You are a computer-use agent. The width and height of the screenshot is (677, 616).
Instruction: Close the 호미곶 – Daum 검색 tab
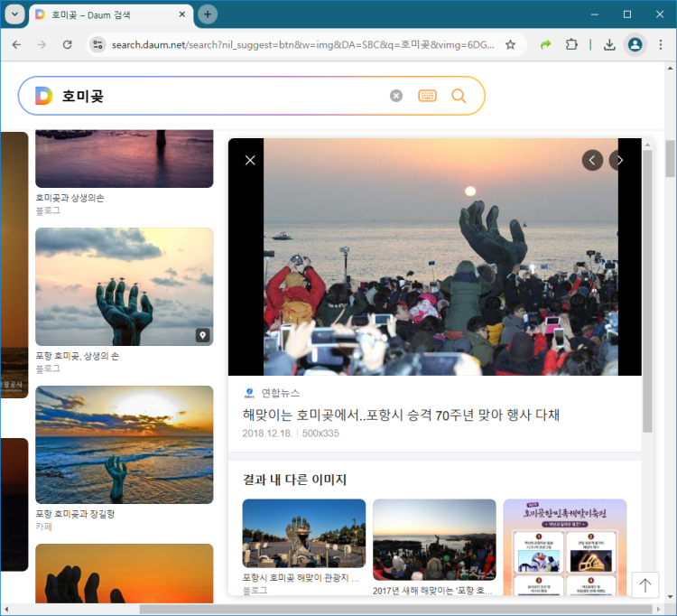coord(182,14)
